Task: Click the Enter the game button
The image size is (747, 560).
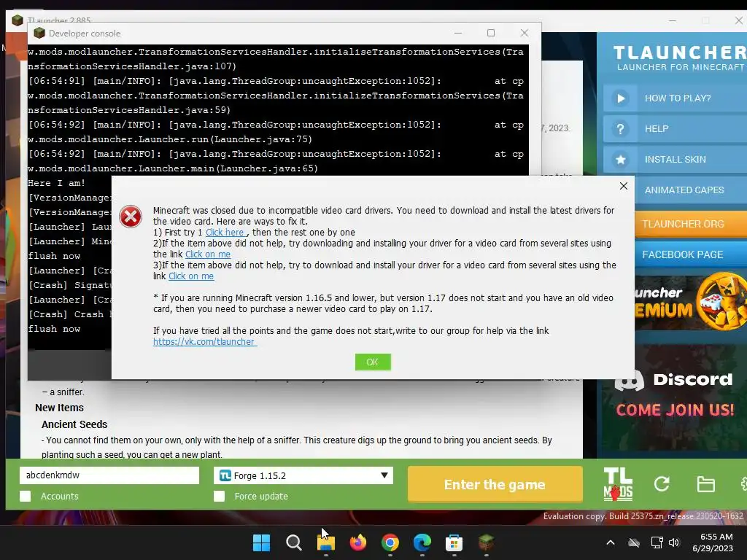Action: point(495,484)
